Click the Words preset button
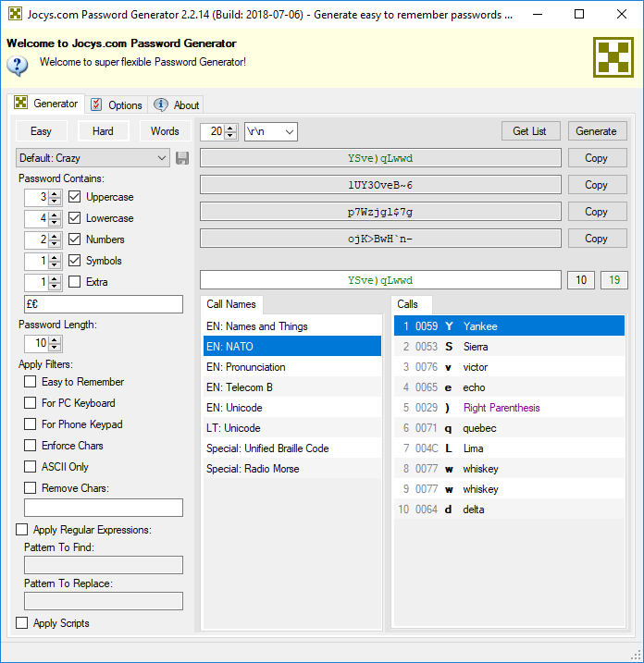644x663 pixels. (165, 131)
